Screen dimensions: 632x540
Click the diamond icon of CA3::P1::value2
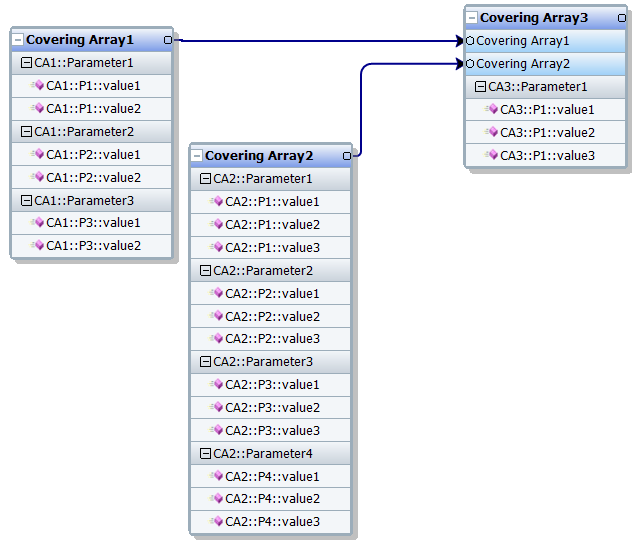pyautogui.click(x=492, y=132)
